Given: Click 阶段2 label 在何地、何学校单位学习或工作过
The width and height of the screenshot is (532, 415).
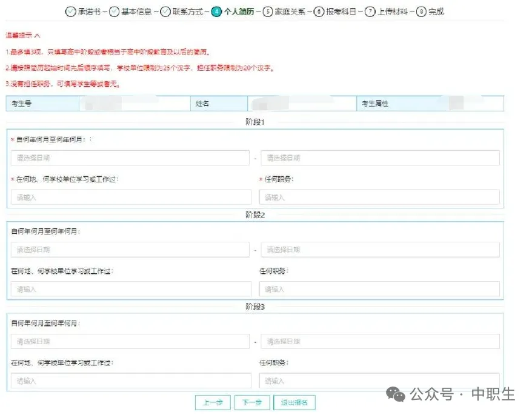Looking at the screenshot, I should click(x=62, y=271).
